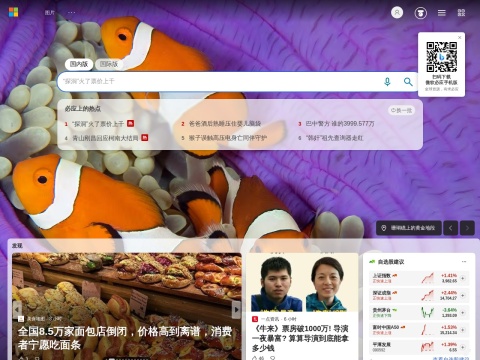Click the green stock widget chart icon
Screen dimensions: 480x360
pos(372,262)
